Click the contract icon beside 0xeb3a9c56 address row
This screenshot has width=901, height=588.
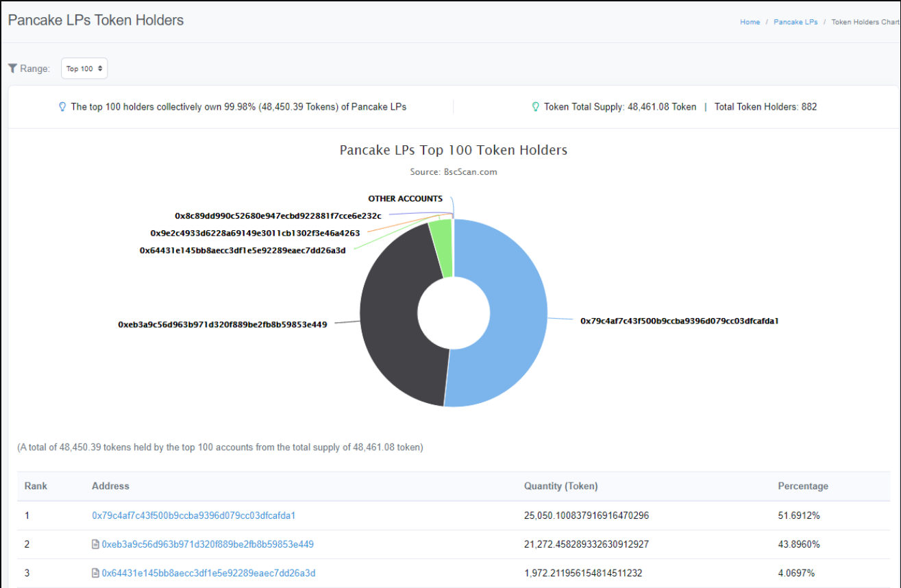95,544
